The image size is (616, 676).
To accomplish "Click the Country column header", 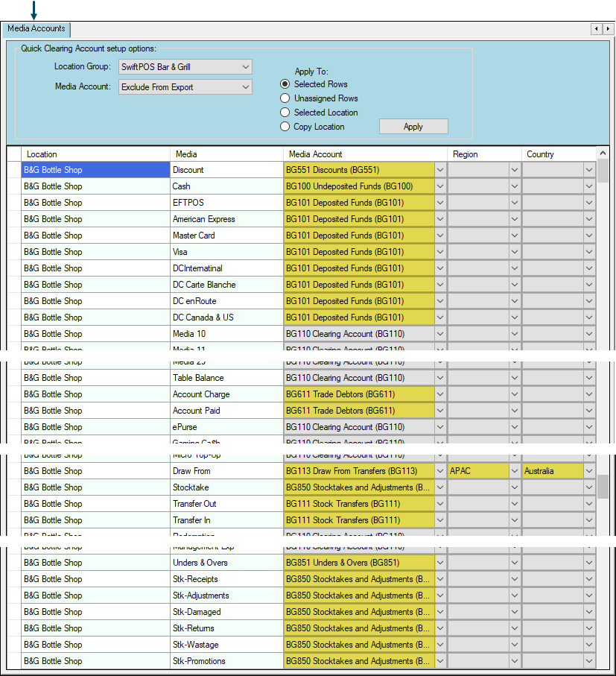I will coord(559,154).
